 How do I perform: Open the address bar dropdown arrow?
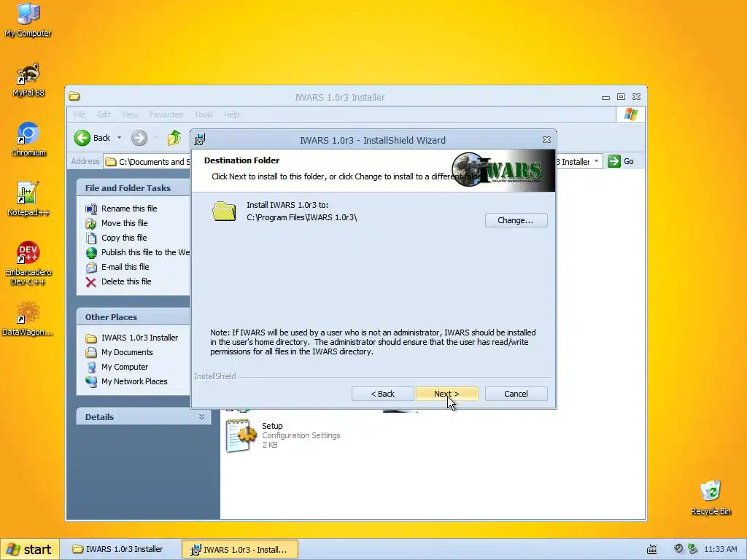[597, 161]
